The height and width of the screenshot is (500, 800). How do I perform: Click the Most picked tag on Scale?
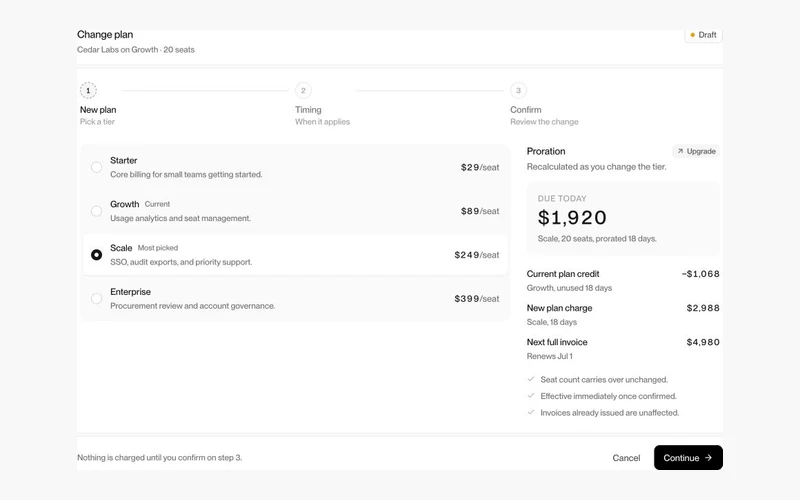158,248
